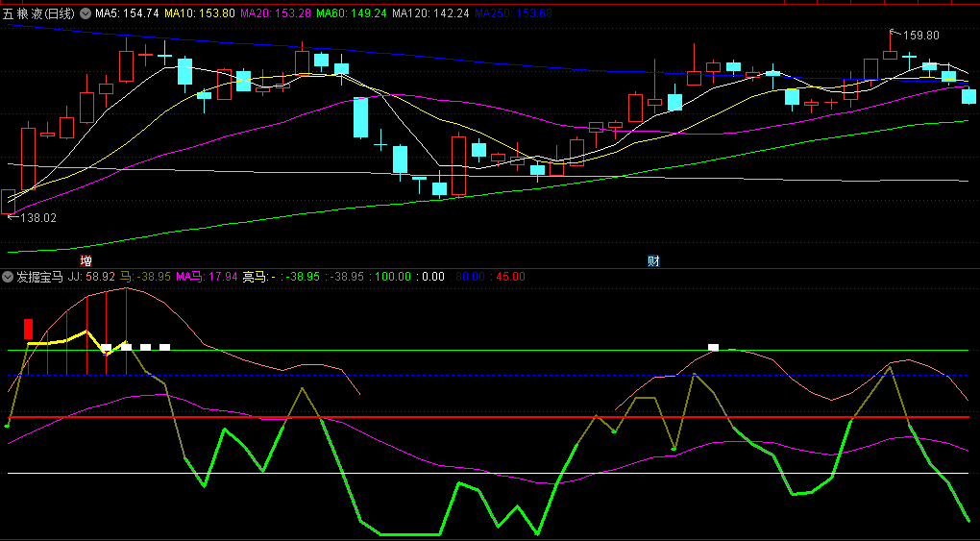
Task: Click the MA5: 154.74 label
Action: click(x=127, y=13)
